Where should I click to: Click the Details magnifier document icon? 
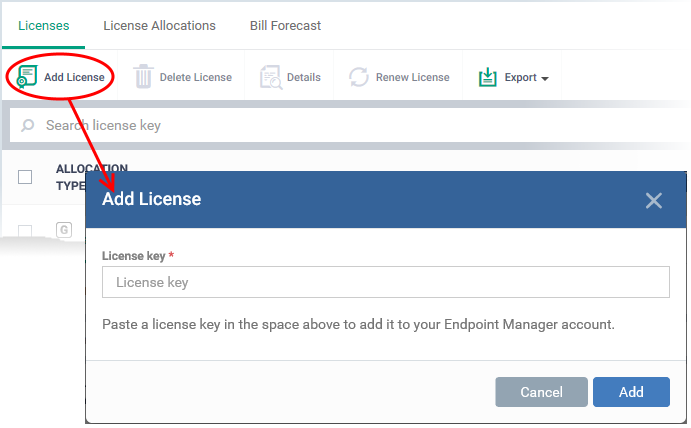point(271,77)
